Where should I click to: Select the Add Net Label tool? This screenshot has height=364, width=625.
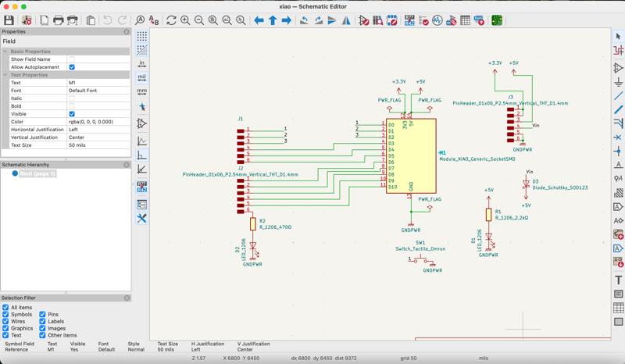[618, 165]
